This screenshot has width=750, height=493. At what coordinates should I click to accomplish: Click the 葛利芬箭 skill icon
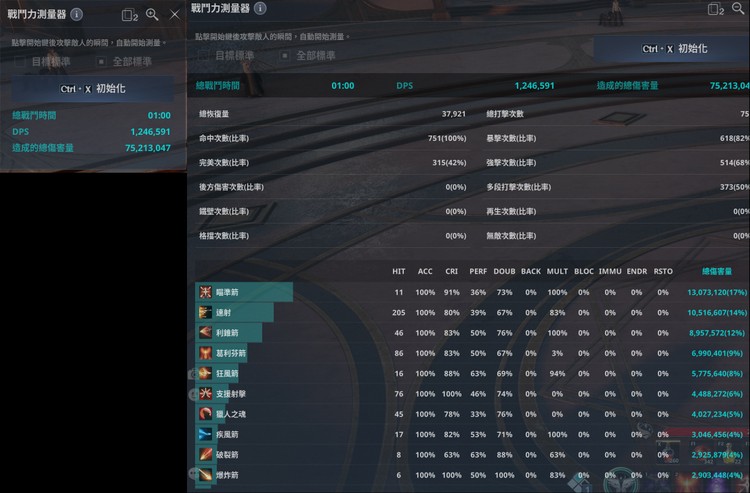tap(206, 353)
